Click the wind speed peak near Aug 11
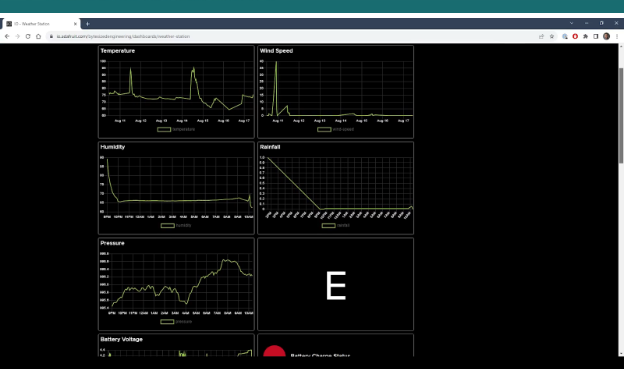 276,63
